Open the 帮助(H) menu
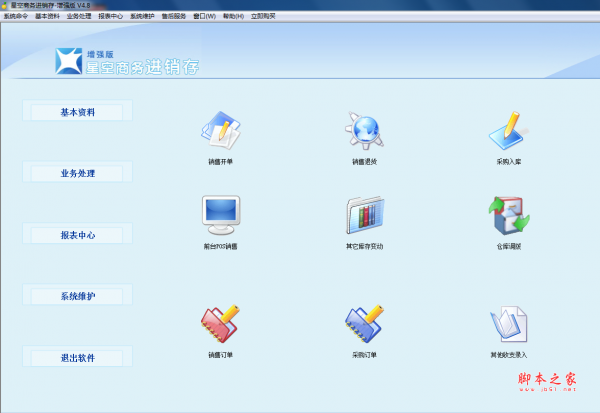This screenshot has width=600, height=413. click(233, 17)
